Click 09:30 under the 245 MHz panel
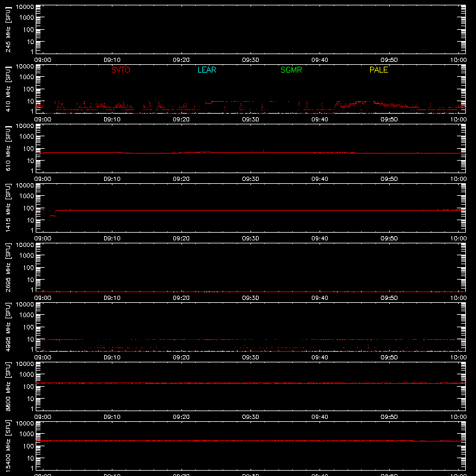 point(250,60)
